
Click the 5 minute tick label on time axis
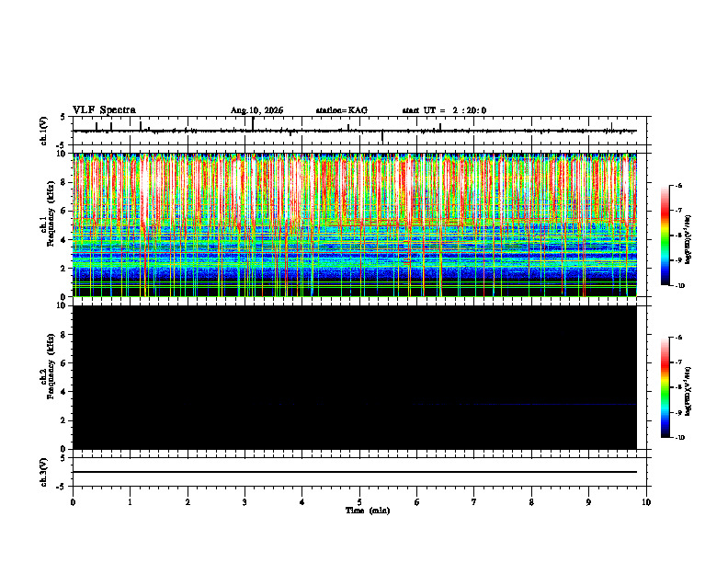point(359,502)
